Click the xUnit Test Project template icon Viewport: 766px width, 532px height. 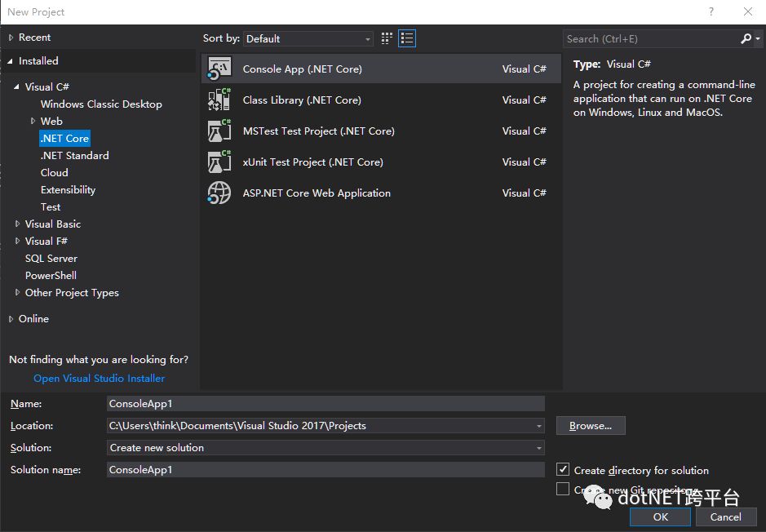coord(219,162)
